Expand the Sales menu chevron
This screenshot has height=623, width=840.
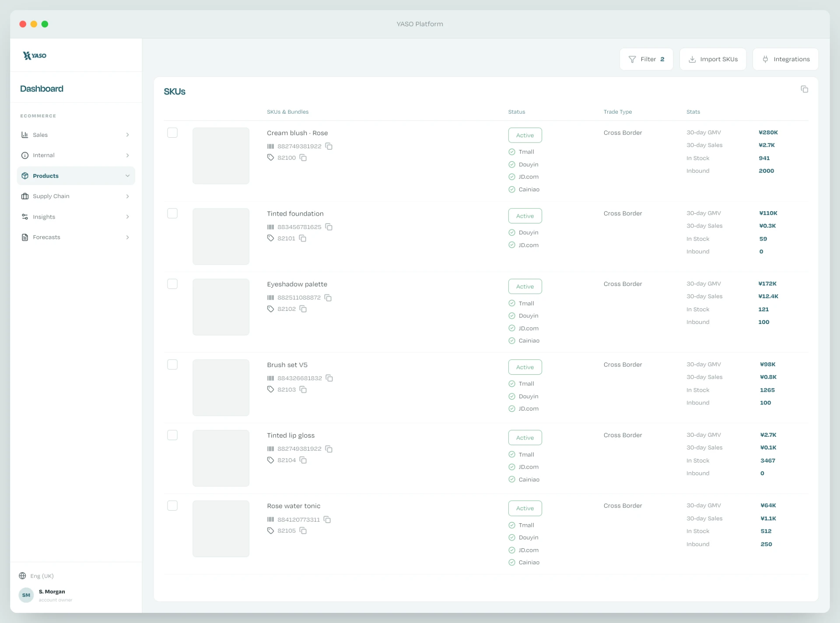[127, 135]
